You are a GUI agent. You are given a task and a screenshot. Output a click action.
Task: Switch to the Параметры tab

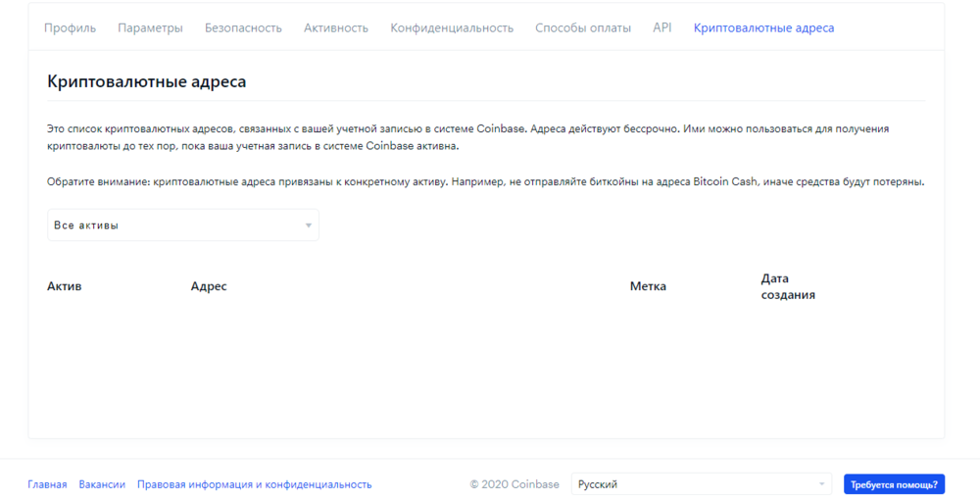click(x=150, y=28)
